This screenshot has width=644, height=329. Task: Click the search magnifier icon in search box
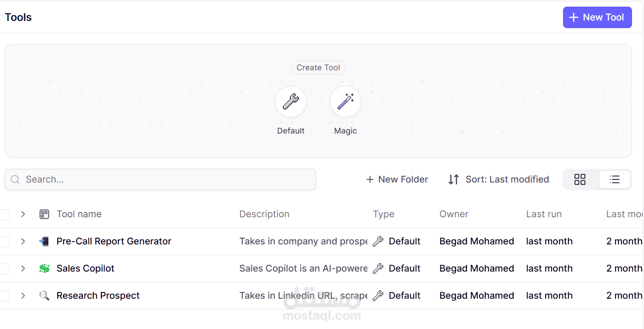(15, 179)
